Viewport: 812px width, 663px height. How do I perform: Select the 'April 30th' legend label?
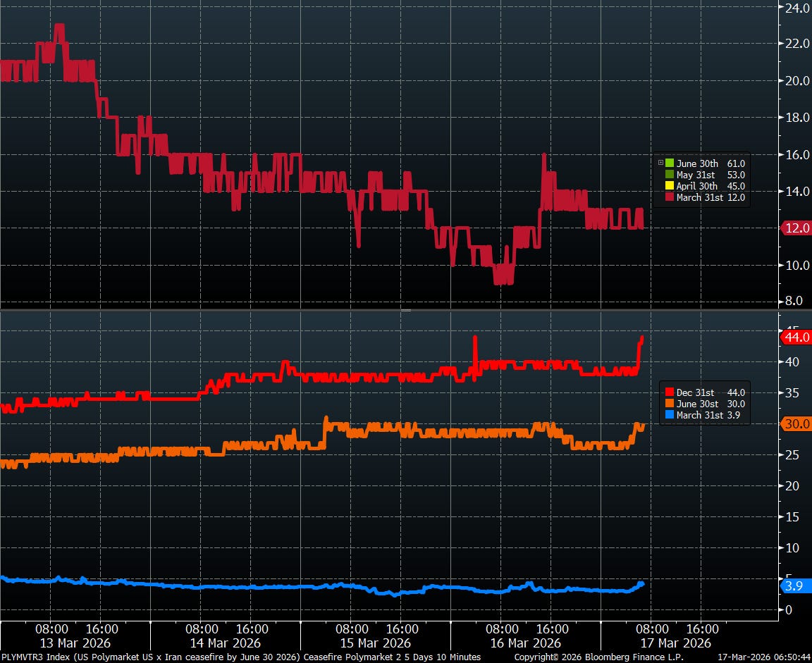point(697,186)
